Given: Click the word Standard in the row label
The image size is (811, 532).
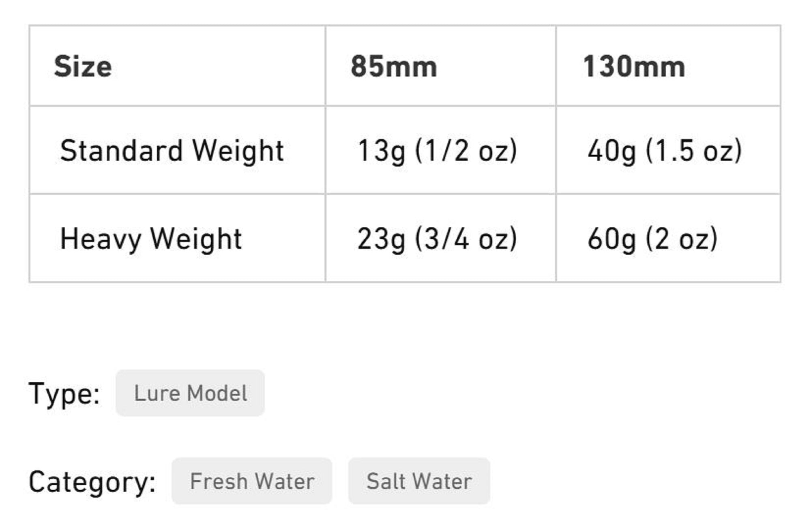Looking at the screenshot, I should pyautogui.click(x=121, y=151).
